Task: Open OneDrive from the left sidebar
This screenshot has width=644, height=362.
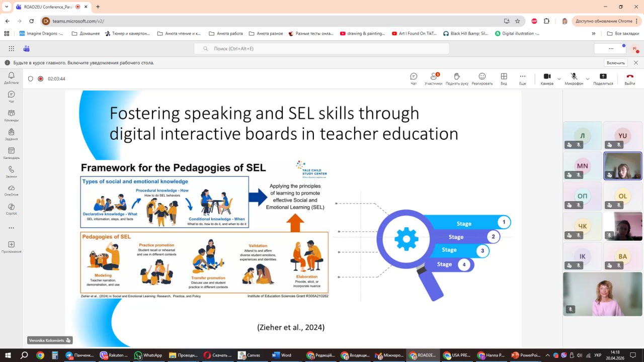Action: pos(11,190)
